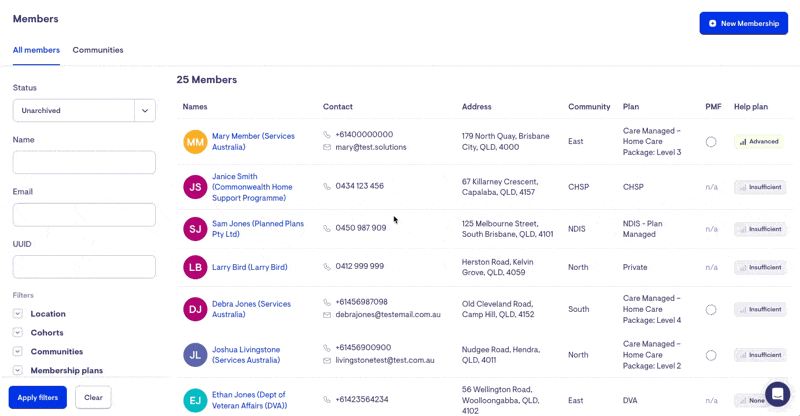Toggle PMF radio for Mary Member
Viewport: 800px width, 416px height.
tap(711, 142)
